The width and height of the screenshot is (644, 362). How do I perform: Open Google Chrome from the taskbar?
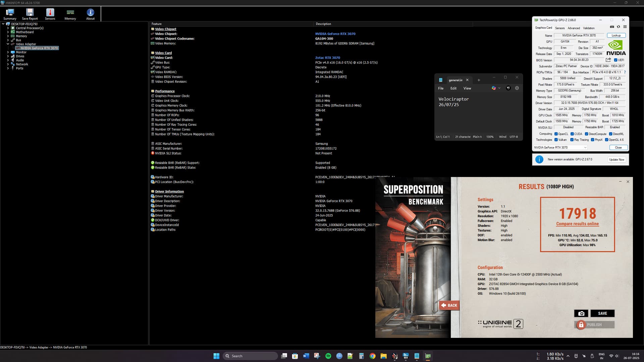372,356
